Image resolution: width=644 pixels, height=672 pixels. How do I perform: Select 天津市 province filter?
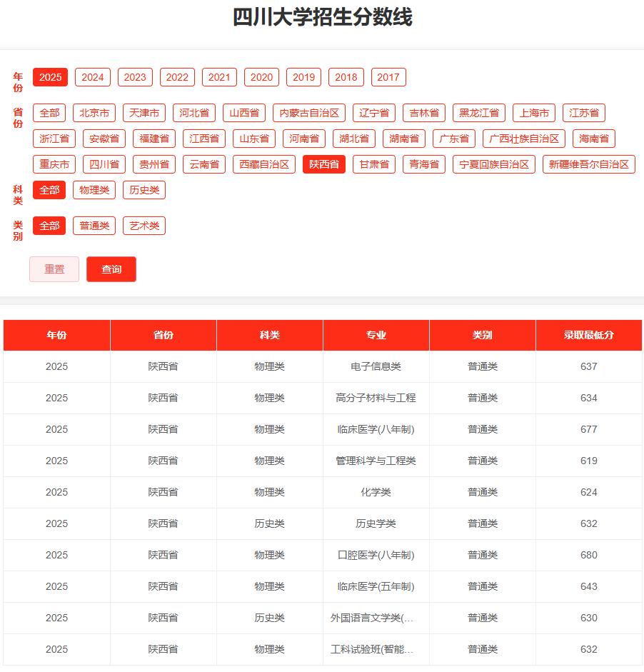click(x=144, y=113)
